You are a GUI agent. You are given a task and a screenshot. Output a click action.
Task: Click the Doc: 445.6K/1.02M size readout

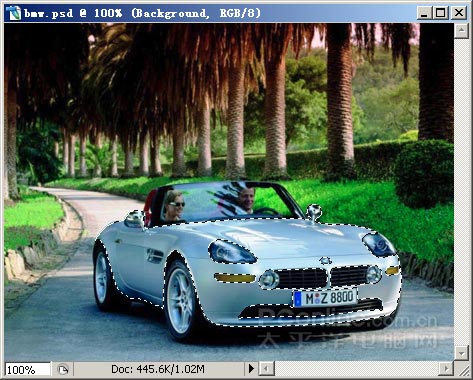pos(158,369)
